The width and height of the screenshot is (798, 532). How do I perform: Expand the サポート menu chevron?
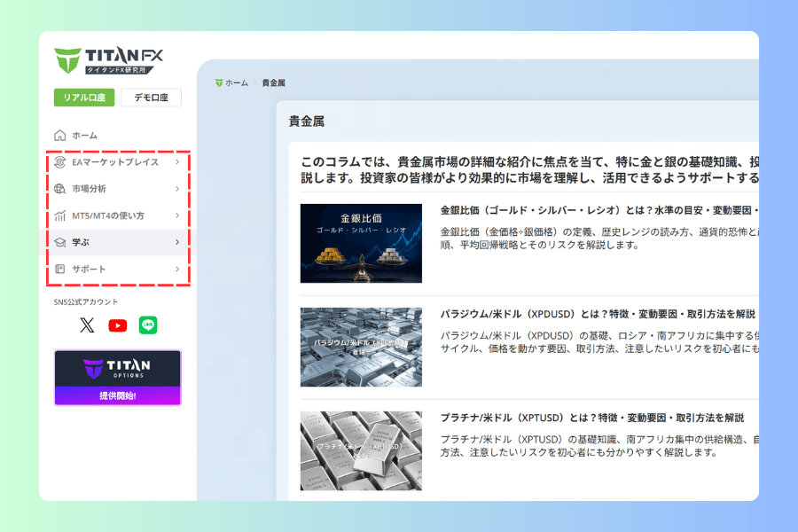tap(177, 269)
